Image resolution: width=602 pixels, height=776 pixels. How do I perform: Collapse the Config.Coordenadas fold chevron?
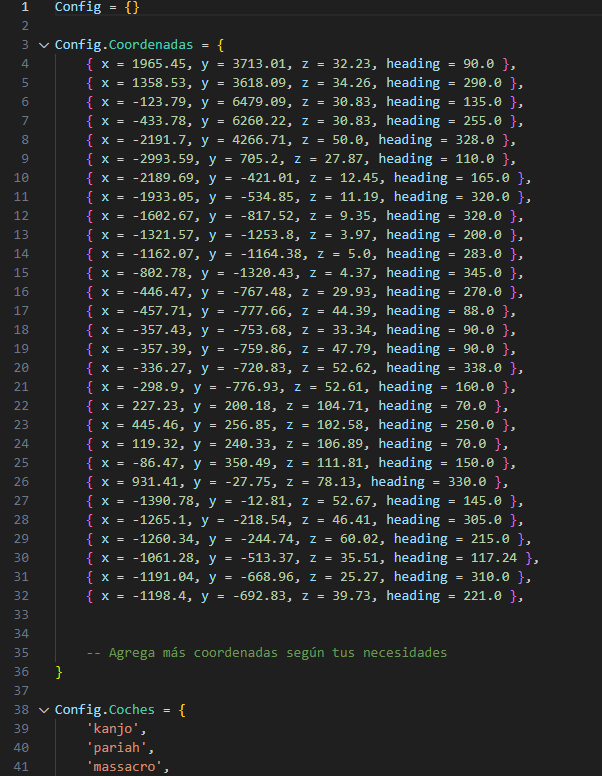43,46
